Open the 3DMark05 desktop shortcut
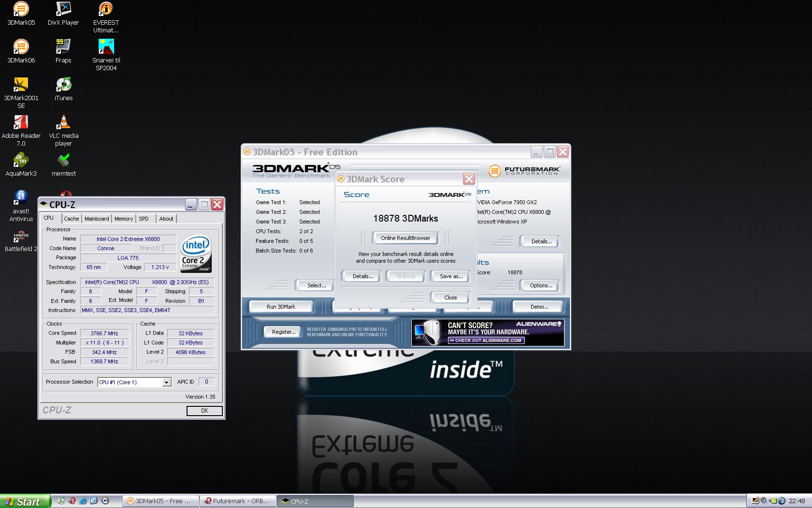Image resolution: width=812 pixels, height=508 pixels. [21, 14]
